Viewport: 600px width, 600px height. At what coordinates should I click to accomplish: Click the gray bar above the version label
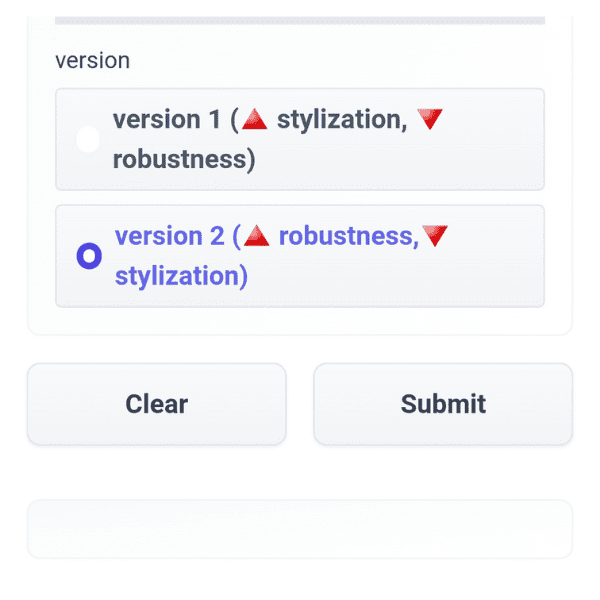tap(299, 19)
